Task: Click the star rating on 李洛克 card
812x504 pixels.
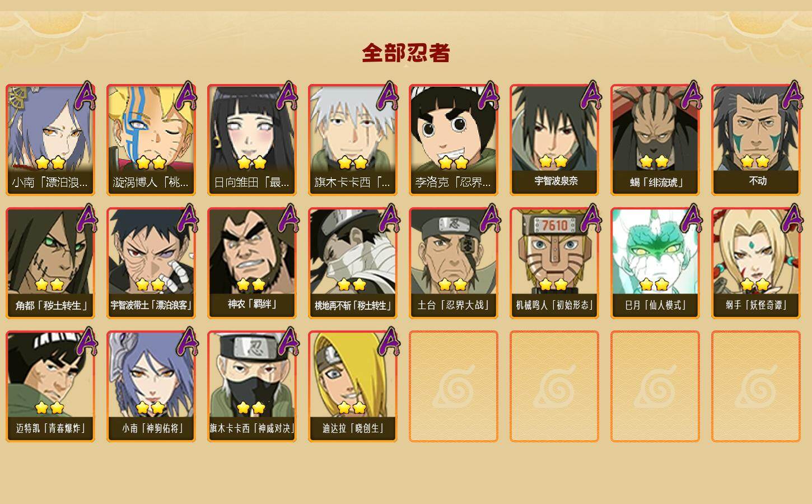Action: (454, 162)
